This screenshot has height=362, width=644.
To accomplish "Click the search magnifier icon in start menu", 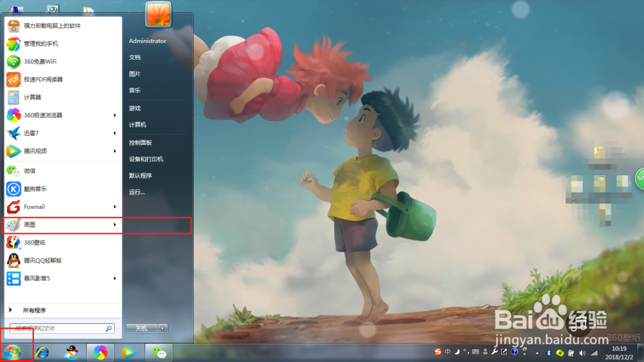I will click(x=109, y=329).
